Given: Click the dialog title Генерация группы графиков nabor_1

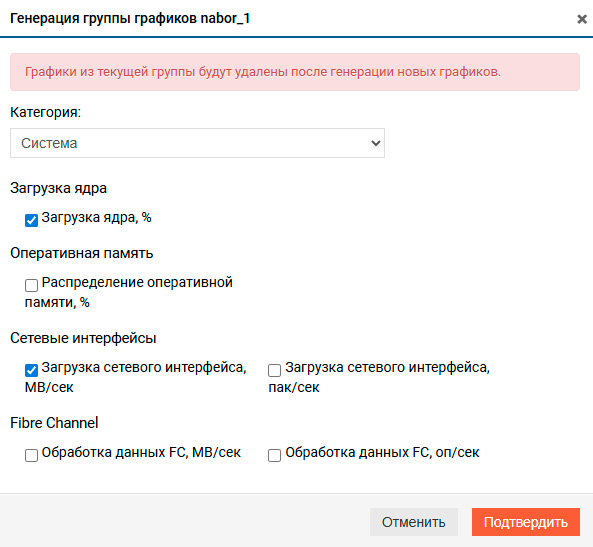Looking at the screenshot, I should click(130, 19).
